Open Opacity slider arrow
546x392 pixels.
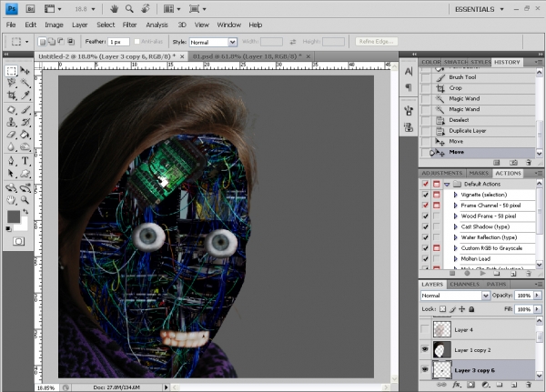pos(537,296)
